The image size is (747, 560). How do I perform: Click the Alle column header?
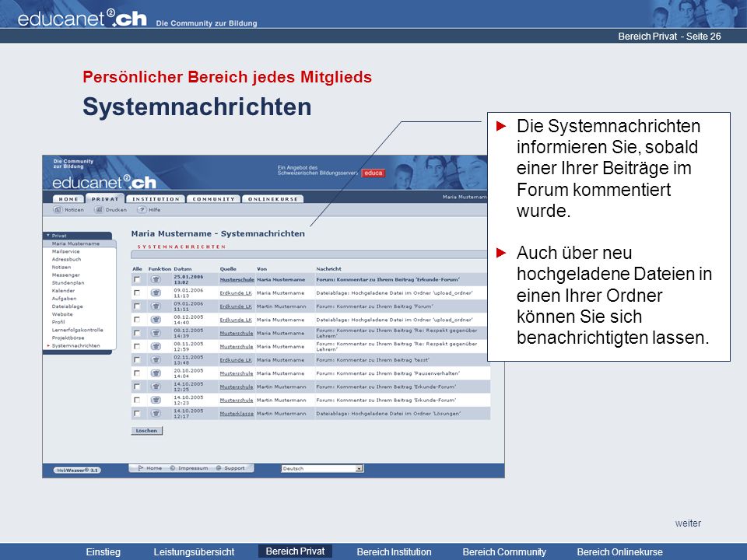[x=137, y=268]
